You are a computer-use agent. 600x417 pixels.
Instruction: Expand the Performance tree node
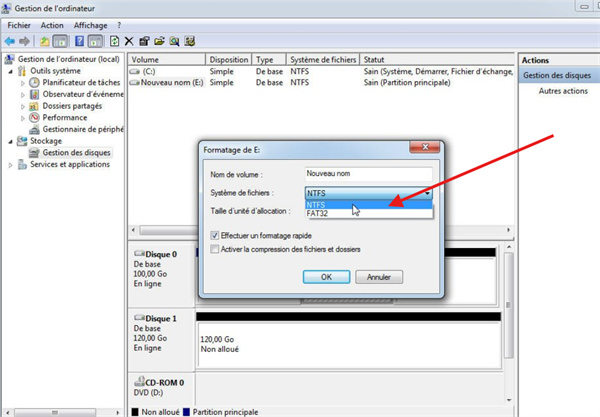23,118
